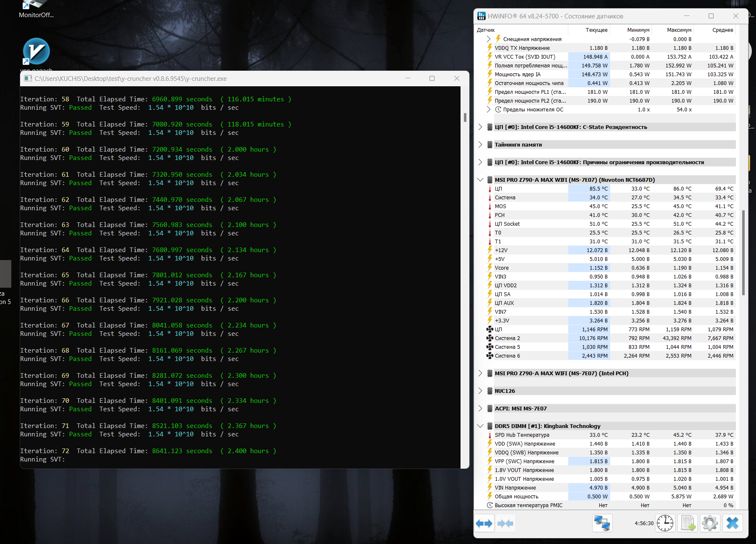Select the Остаточная мощность чипа row label
Screen dimensions: 756x544
(529, 83)
